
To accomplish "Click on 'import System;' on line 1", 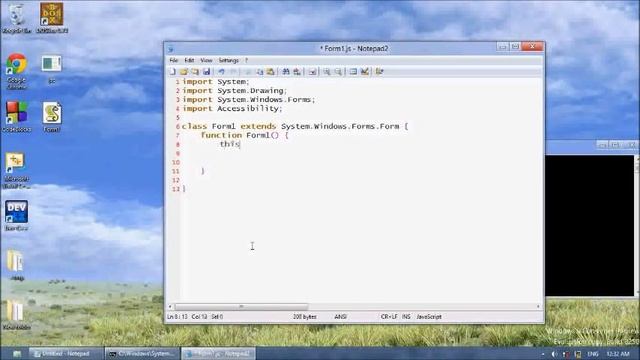I will pyautogui.click(x=216, y=82).
